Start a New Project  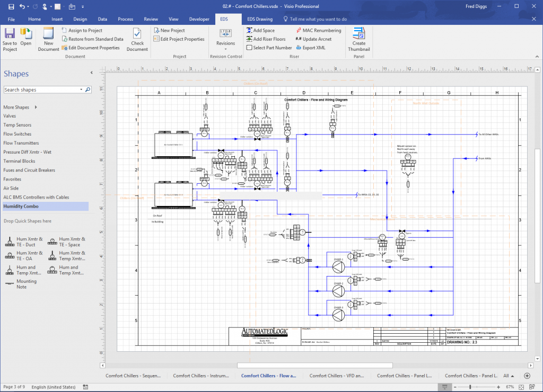click(169, 30)
